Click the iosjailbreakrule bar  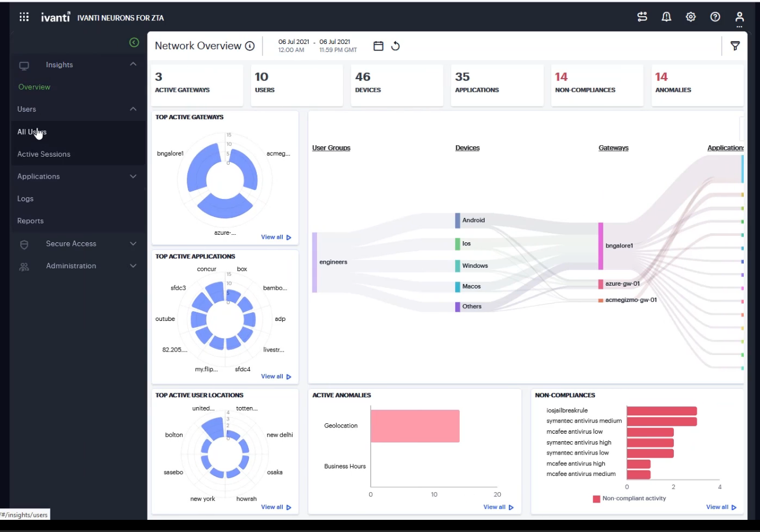(662, 411)
